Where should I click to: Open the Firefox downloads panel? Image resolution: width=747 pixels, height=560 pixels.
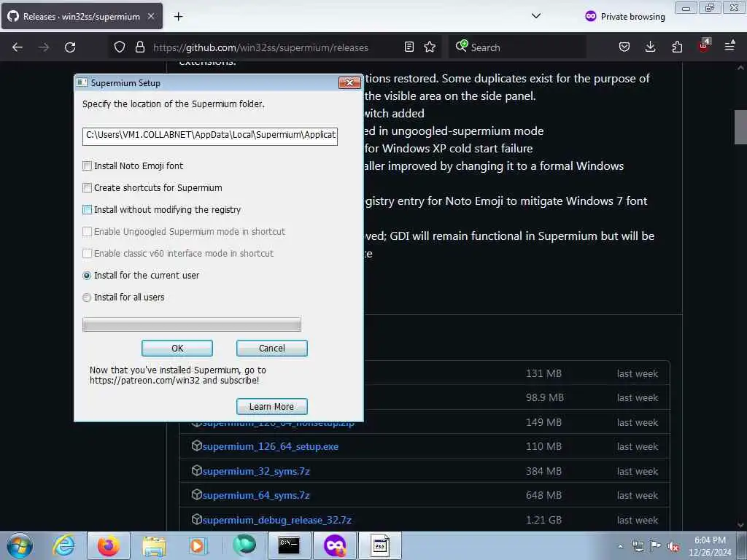tap(650, 47)
